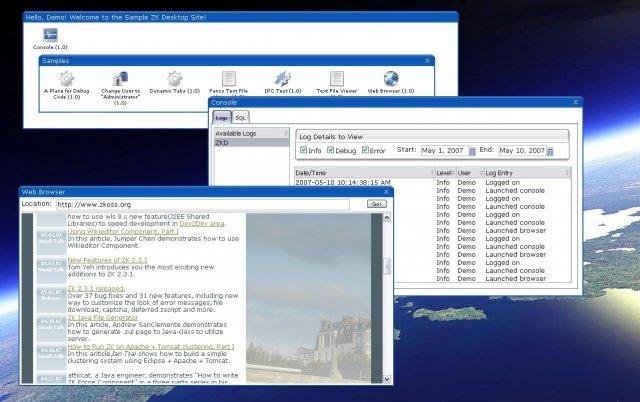Open the Start date calendar picker
This screenshot has width=640, height=402.
[x=472, y=151]
